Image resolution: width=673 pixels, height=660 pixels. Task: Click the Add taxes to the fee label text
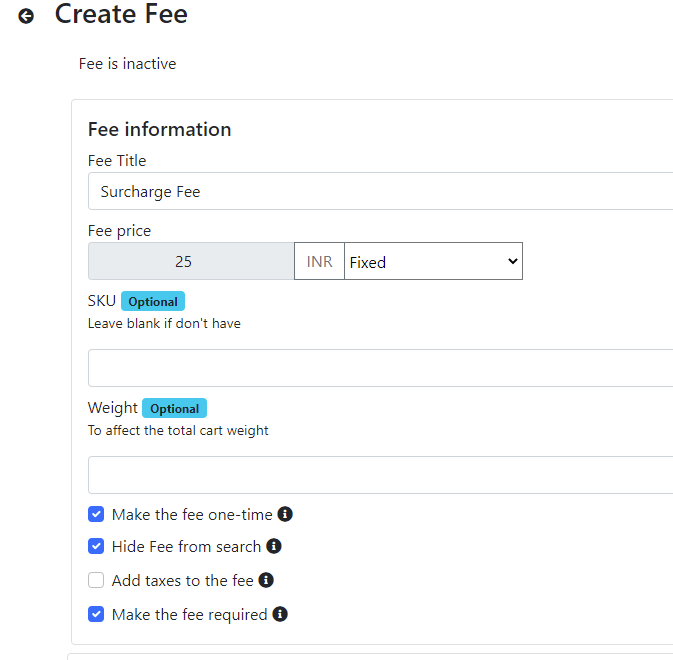[x=182, y=580]
